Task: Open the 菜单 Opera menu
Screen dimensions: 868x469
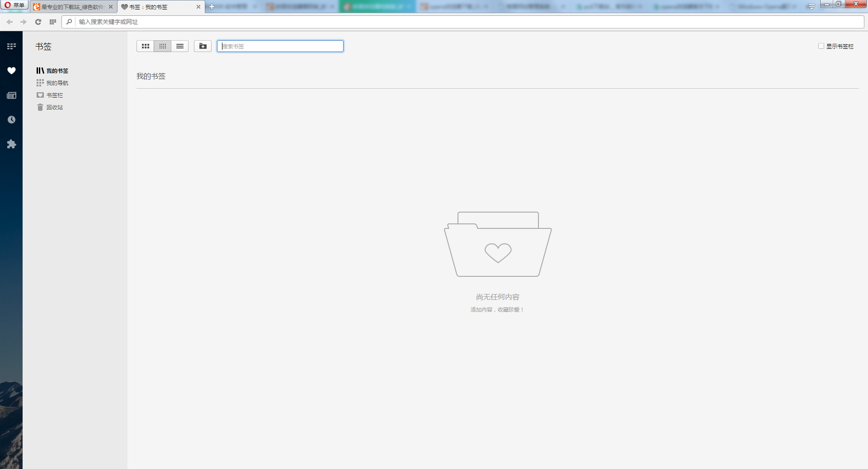Action: point(14,5)
